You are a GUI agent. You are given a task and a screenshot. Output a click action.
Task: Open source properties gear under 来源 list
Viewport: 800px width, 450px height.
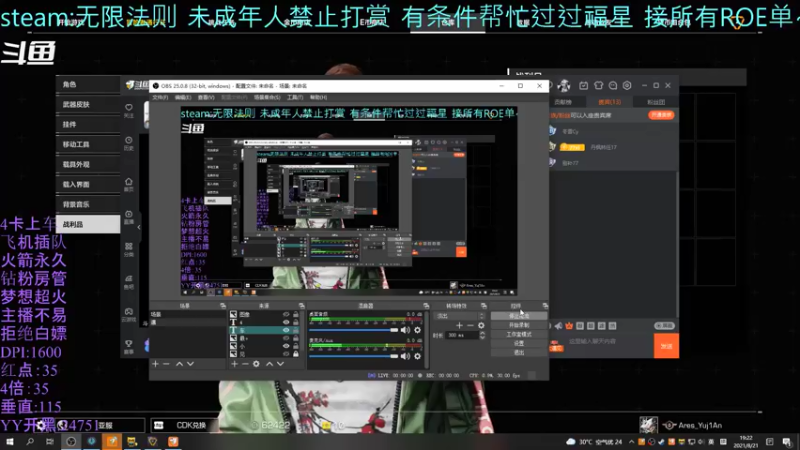[x=256, y=364]
